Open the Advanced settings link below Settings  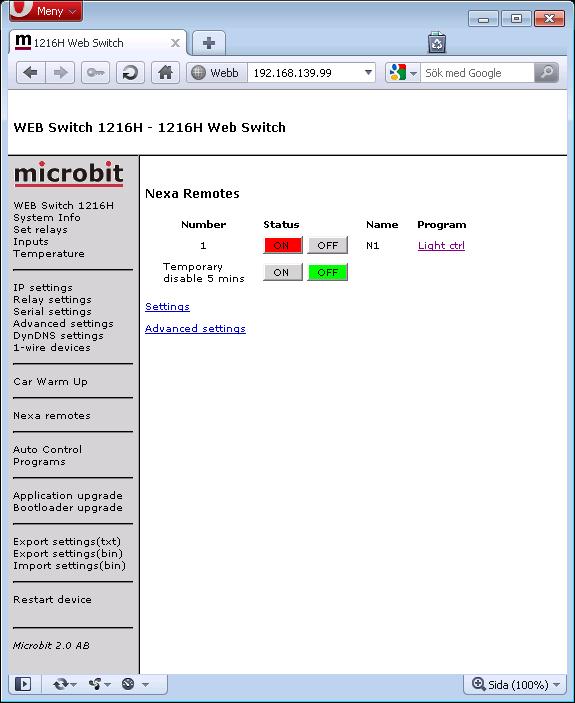pyautogui.click(x=195, y=329)
